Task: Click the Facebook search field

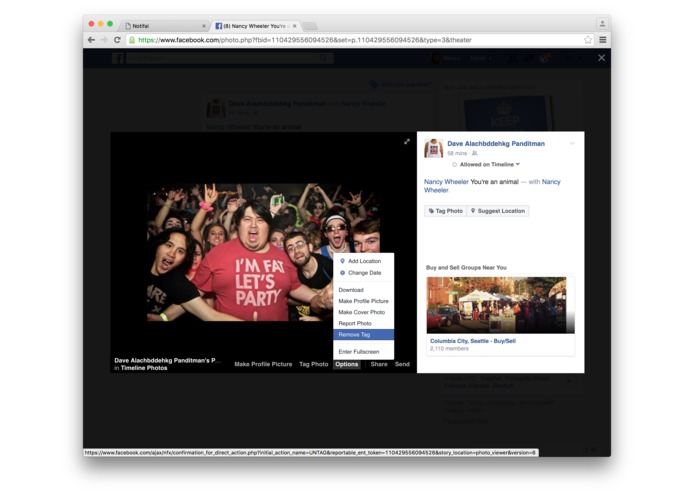Action: point(230,58)
